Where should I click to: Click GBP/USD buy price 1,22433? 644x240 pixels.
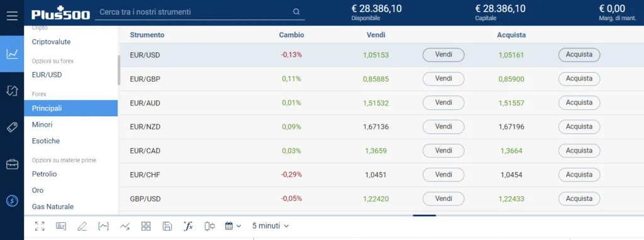(x=511, y=199)
